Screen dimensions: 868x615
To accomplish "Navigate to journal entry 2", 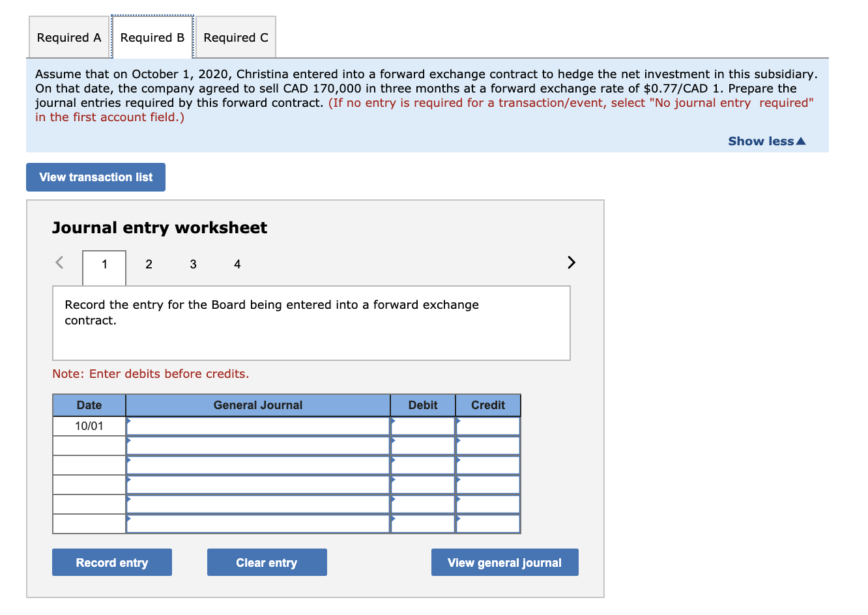I will (149, 264).
